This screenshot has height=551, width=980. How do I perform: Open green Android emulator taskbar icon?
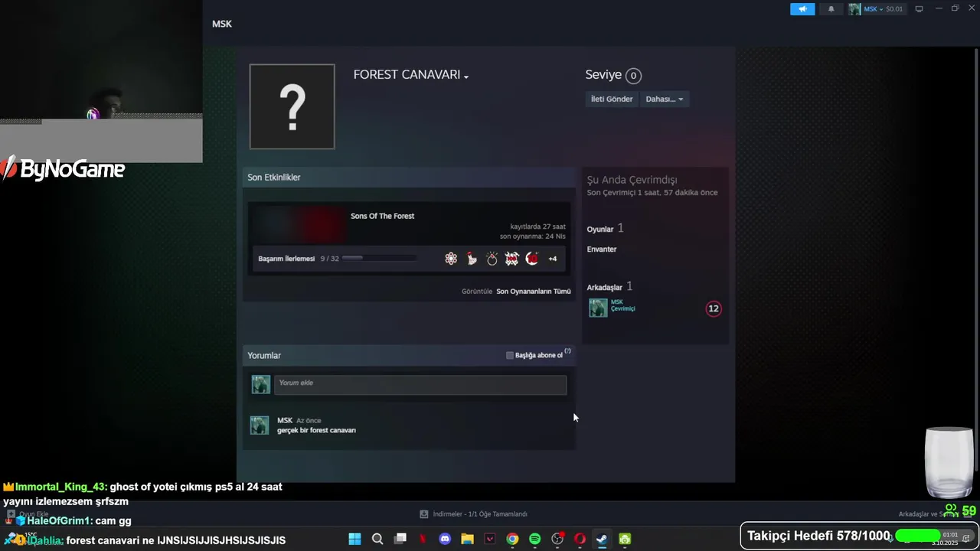pyautogui.click(x=625, y=539)
